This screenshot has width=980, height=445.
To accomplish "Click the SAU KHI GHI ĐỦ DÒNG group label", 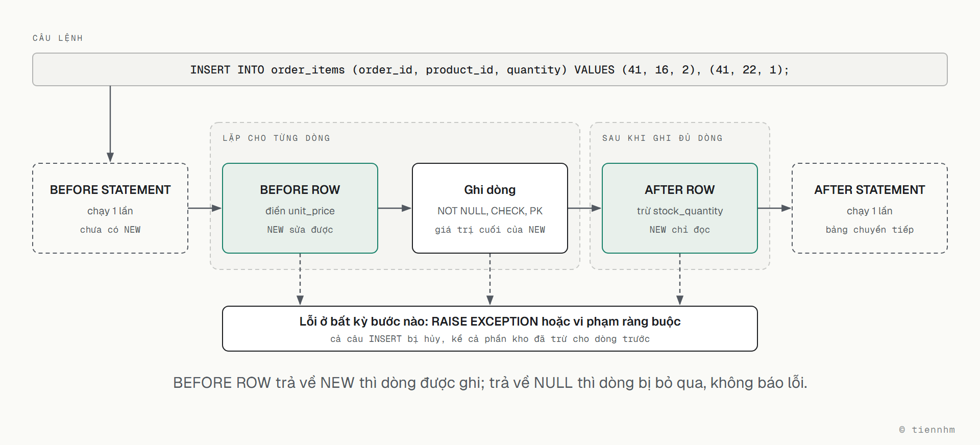I will (x=662, y=138).
